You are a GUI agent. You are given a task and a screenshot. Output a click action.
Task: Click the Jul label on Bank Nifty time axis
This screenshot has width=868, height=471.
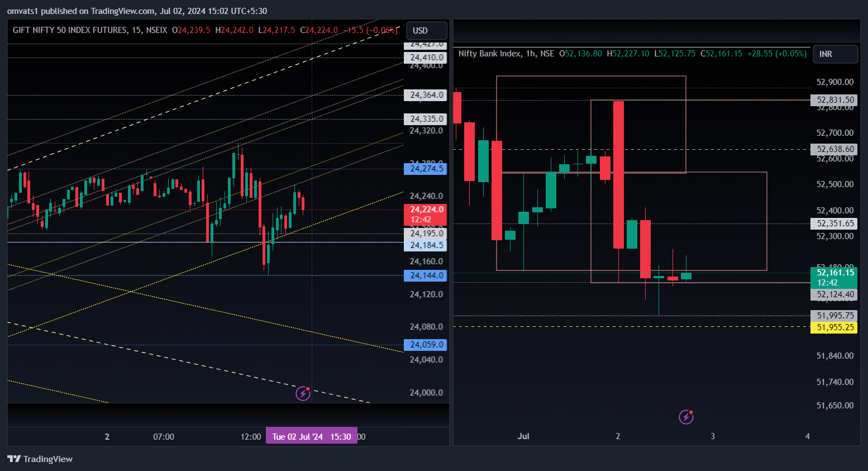523,436
